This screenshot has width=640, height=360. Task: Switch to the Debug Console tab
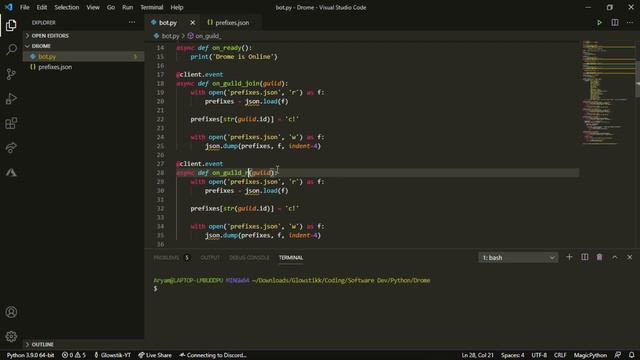tap(249, 258)
